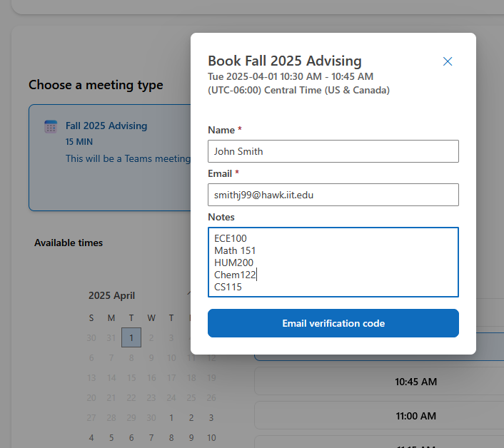Screen dimensions: 504x448
Task: Choose May 1 in the calendar's fifth row
Action: [x=171, y=417]
